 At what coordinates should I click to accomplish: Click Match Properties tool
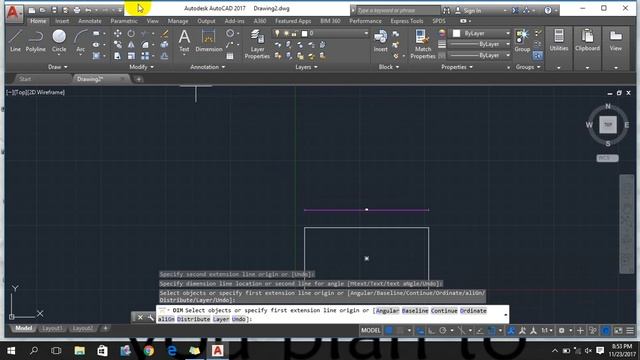click(422, 44)
